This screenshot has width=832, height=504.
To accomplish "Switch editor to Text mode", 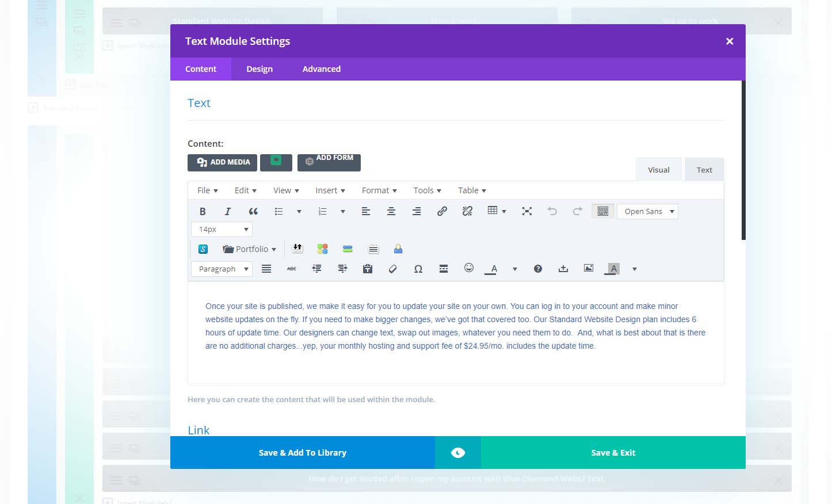I will [704, 170].
